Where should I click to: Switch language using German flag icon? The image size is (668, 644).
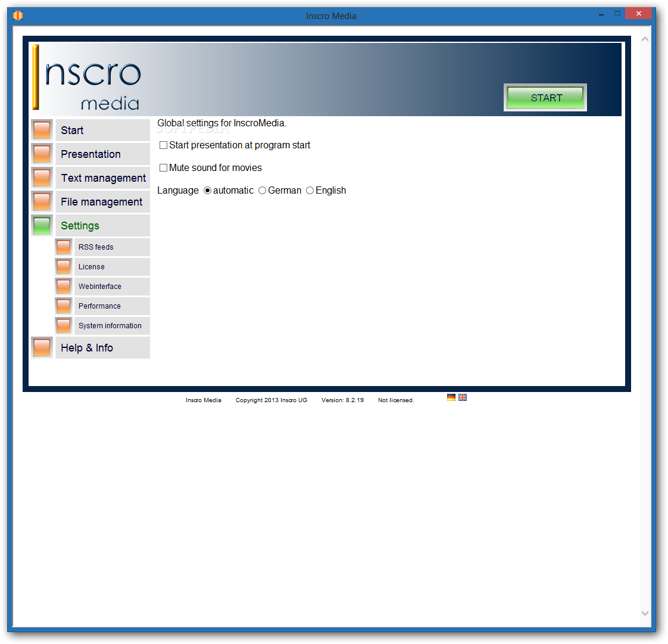tap(451, 397)
